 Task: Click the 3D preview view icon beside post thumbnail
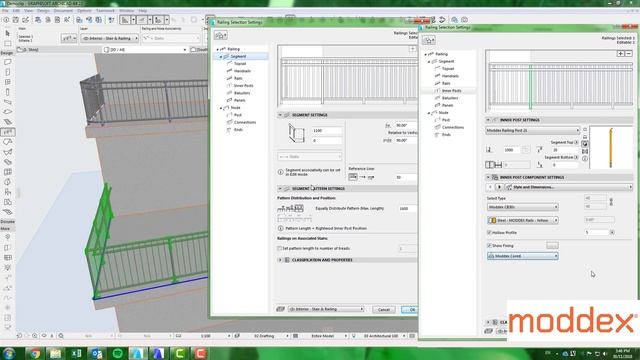coord(585,144)
